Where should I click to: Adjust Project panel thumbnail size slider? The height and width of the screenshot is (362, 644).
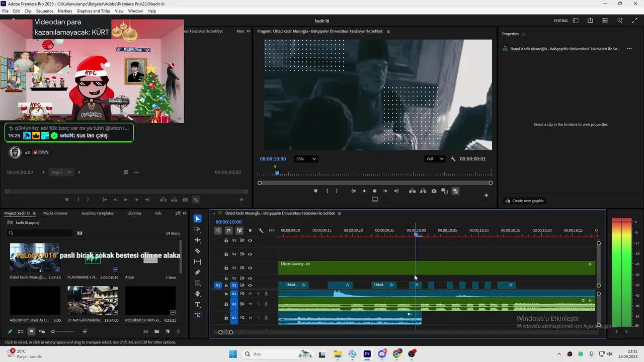tap(53, 331)
